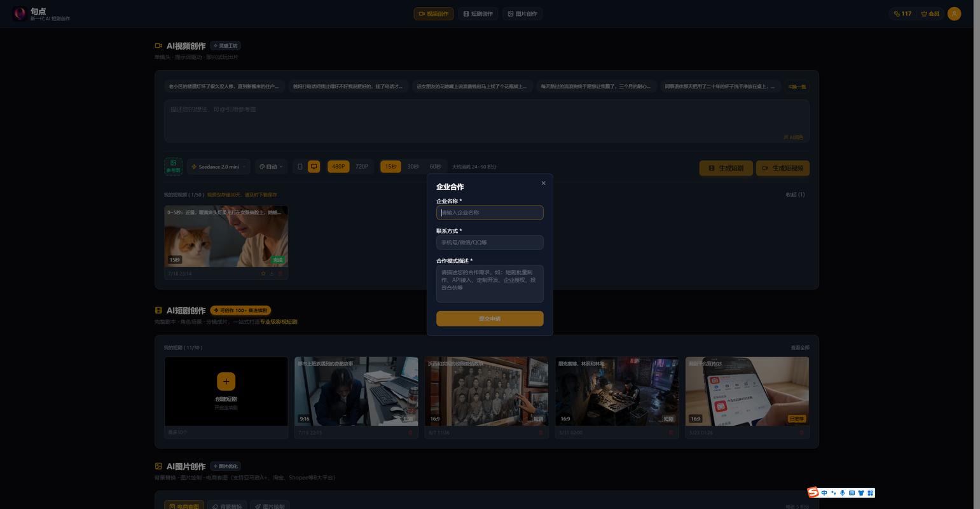Open the 会员 membership crown
The height and width of the screenshot is (509, 980).
point(930,13)
